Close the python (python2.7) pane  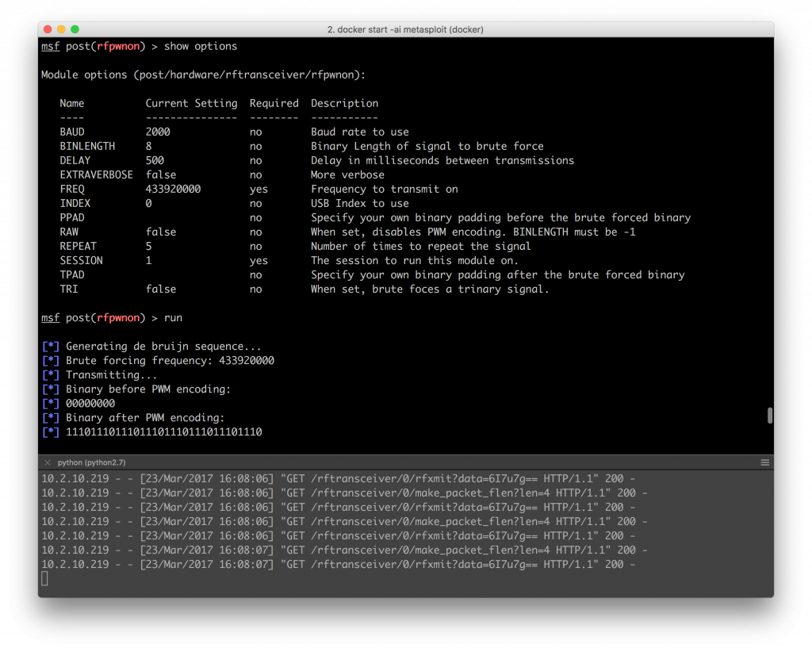(47, 462)
